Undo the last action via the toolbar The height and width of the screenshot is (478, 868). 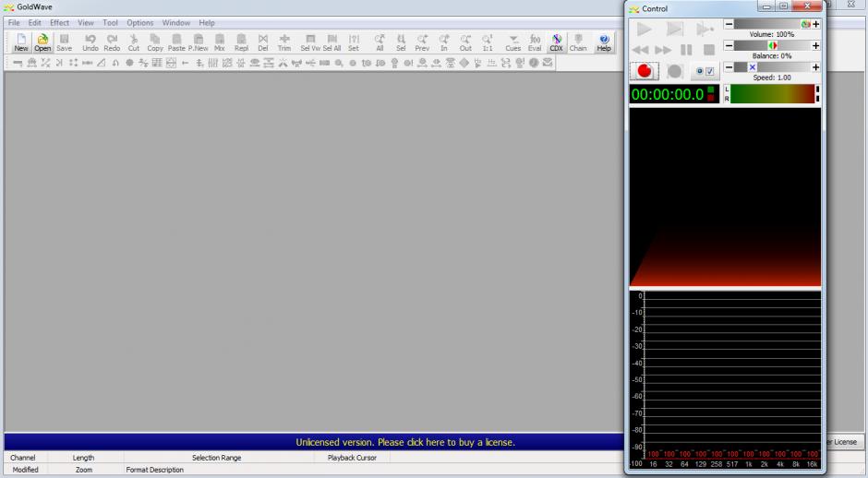click(x=90, y=42)
